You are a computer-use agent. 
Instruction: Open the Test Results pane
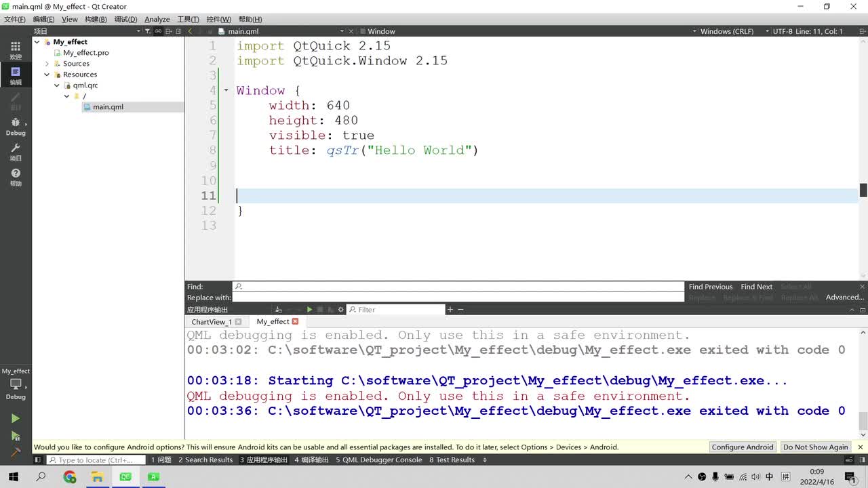[x=452, y=460]
